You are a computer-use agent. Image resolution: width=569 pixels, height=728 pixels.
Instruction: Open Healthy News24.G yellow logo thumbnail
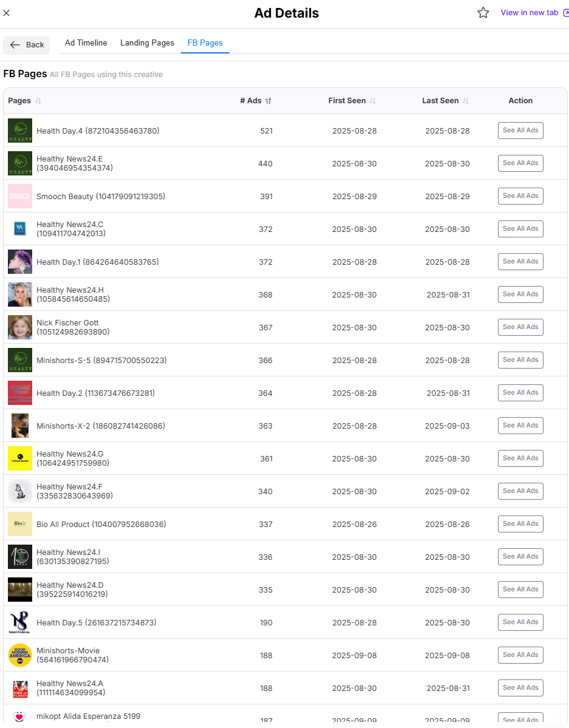pyautogui.click(x=20, y=458)
